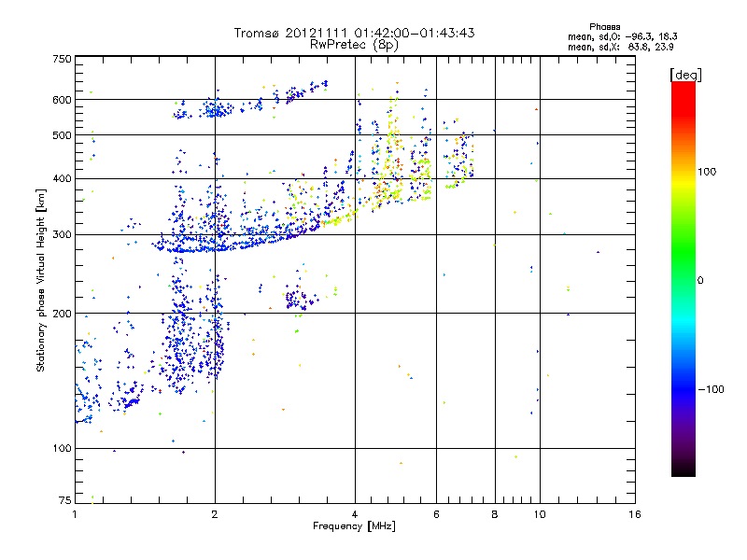Click the y-axis tick label '500'
The image size is (747, 560).
tap(62, 135)
